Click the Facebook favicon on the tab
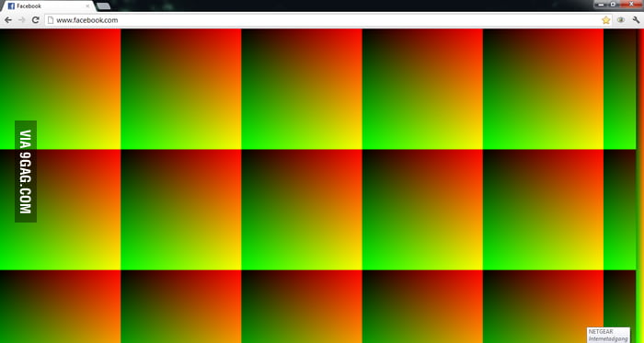 pyautogui.click(x=11, y=6)
